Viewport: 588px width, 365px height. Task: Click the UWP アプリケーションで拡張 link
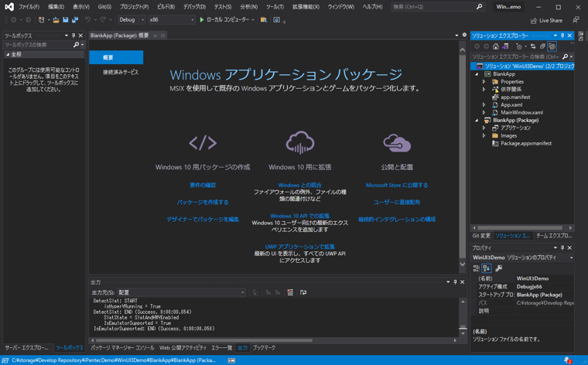pyautogui.click(x=299, y=247)
